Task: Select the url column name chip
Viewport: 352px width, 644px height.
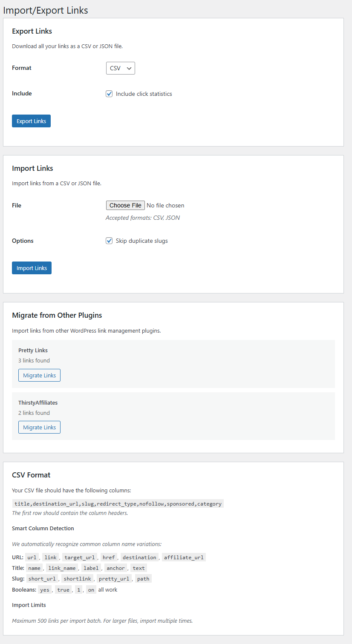Action: [32, 557]
